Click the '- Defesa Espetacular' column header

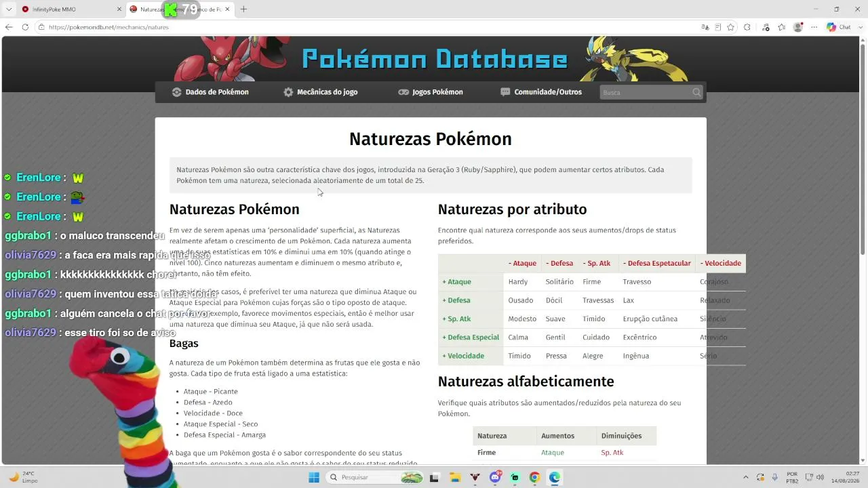coord(656,264)
